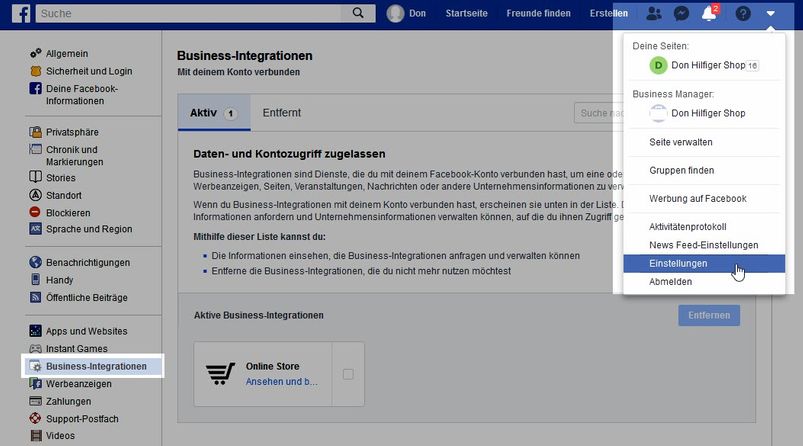Choose Werbung auf Facebook menu entry
The image size is (803, 446).
(704, 198)
